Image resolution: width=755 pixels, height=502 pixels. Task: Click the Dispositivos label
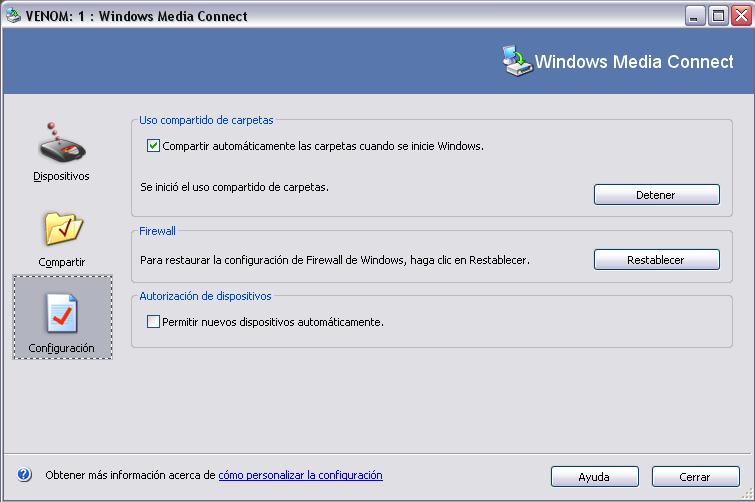click(61, 176)
